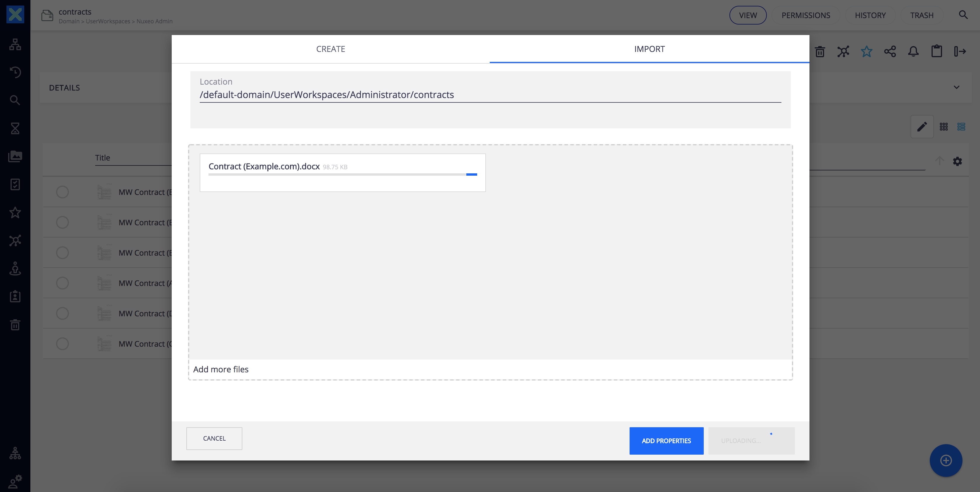Click the Nuxeo logo icon
Image resolution: width=980 pixels, height=492 pixels.
pyautogui.click(x=15, y=15)
